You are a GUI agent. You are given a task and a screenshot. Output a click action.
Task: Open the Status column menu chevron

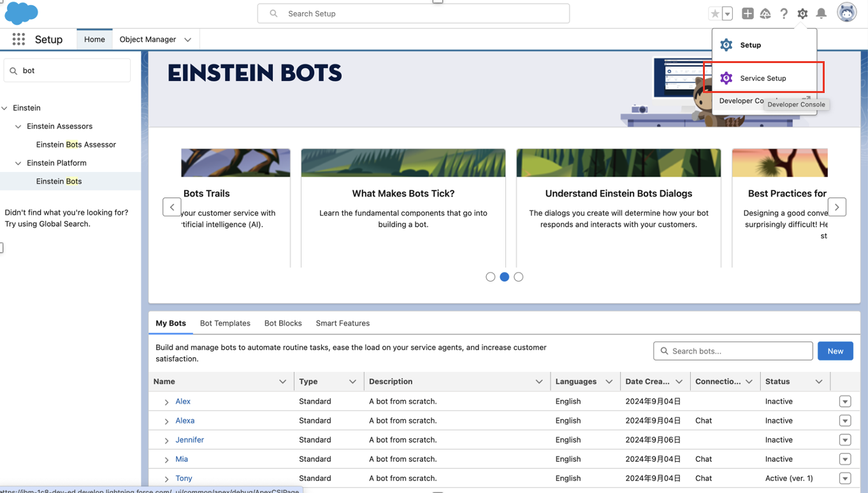(x=819, y=382)
